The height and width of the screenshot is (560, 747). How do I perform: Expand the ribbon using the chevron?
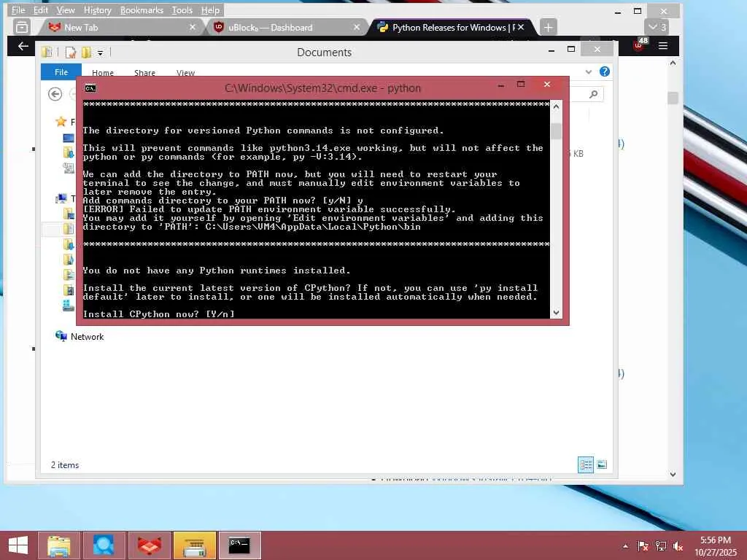point(589,72)
